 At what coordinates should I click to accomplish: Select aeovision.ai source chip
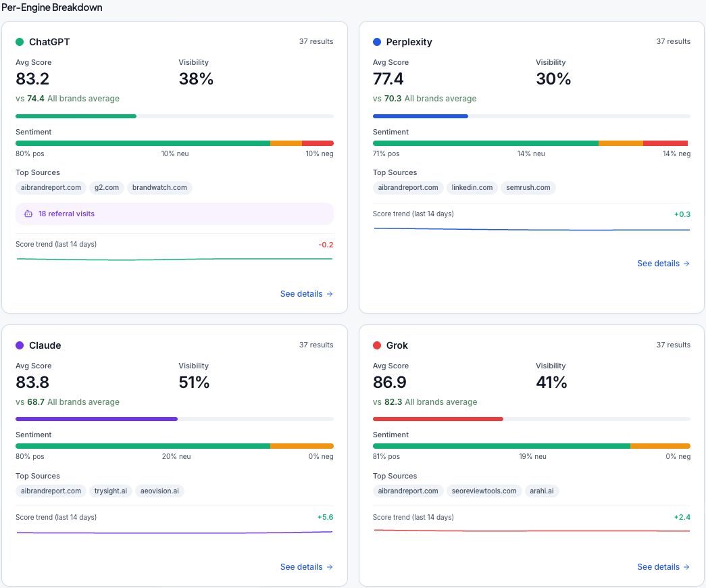(x=159, y=491)
